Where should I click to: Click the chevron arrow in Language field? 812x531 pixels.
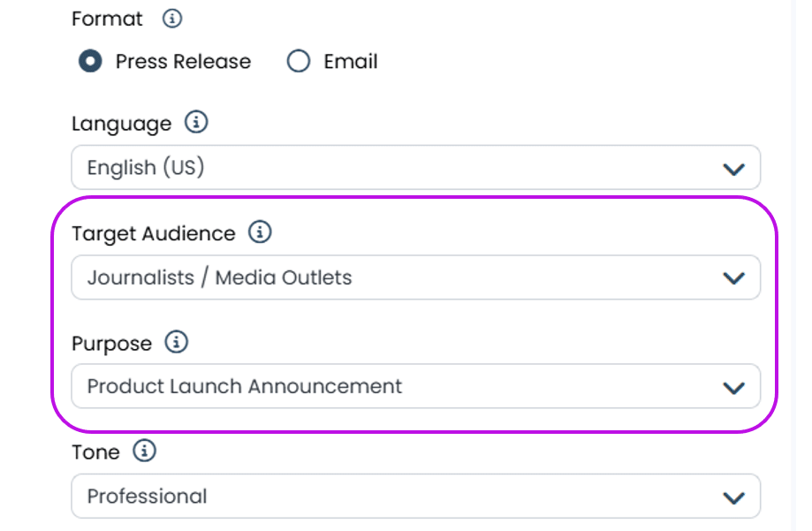pyautogui.click(x=733, y=169)
